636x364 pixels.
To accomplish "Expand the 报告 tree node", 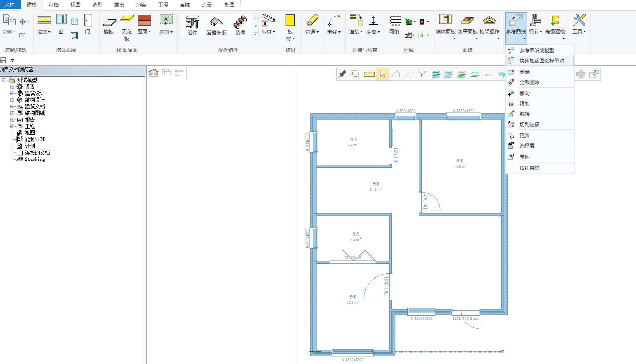I will [12, 120].
